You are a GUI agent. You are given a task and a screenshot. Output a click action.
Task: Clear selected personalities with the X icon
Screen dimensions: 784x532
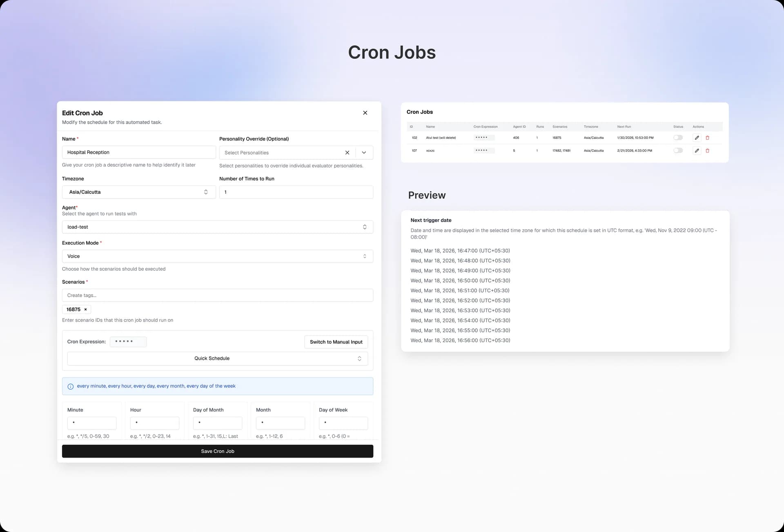[x=347, y=152]
